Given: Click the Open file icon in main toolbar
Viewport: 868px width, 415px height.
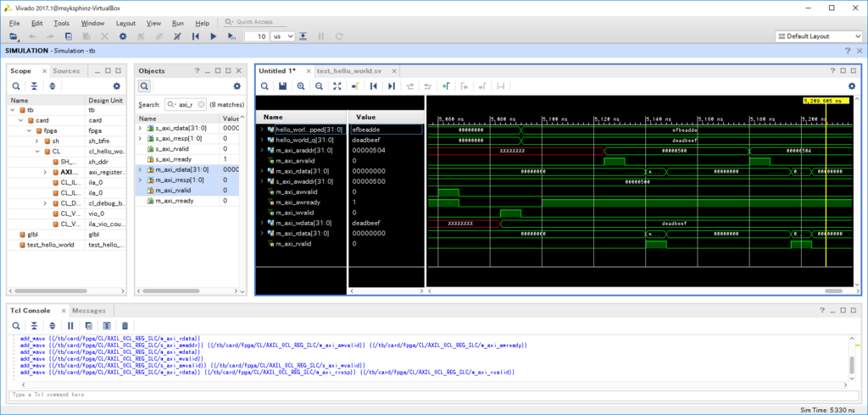Looking at the screenshot, I should [14, 36].
